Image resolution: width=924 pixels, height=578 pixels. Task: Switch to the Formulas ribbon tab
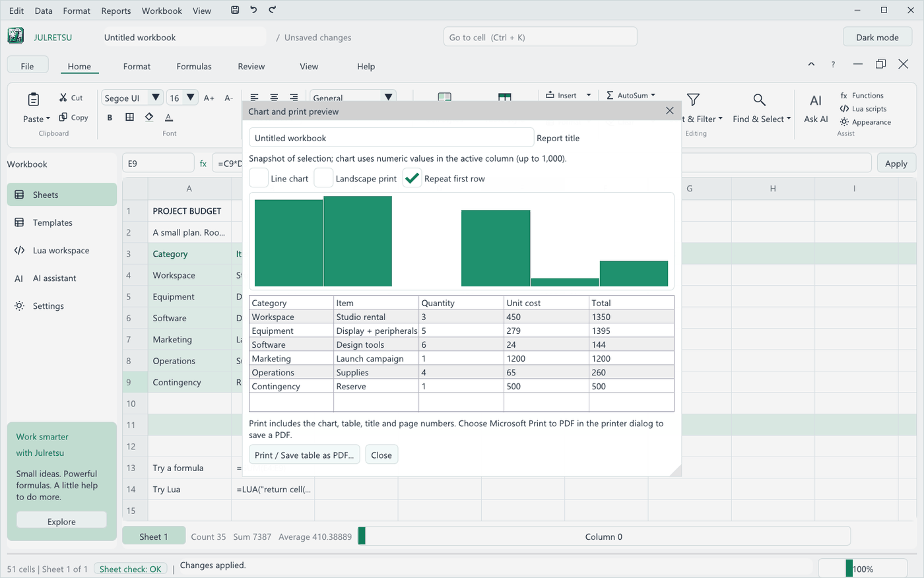click(x=194, y=67)
